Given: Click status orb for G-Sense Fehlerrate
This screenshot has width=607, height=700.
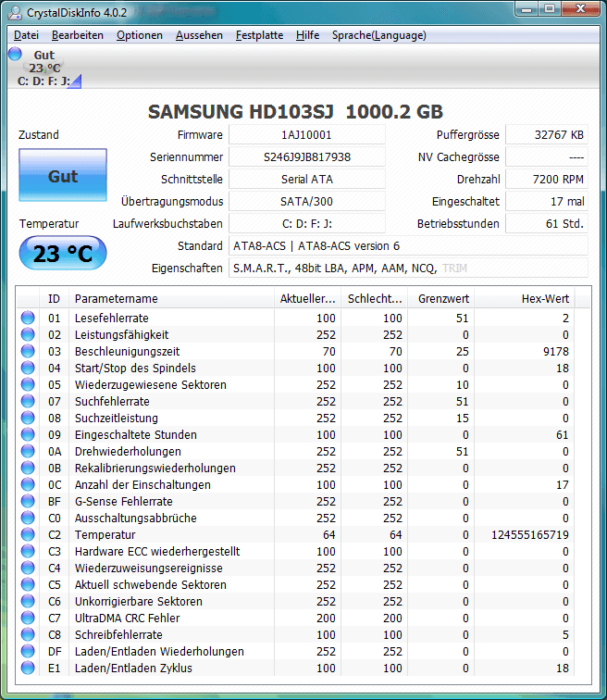Looking at the screenshot, I should 28,501.
